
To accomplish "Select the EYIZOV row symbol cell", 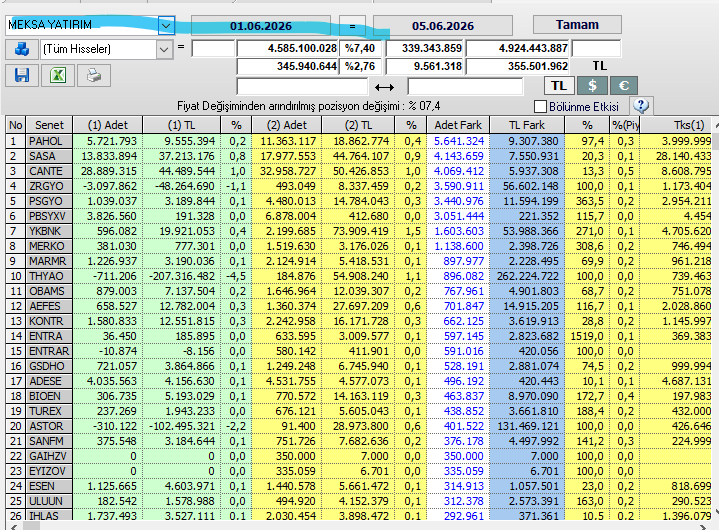I will pyautogui.click(x=49, y=471).
